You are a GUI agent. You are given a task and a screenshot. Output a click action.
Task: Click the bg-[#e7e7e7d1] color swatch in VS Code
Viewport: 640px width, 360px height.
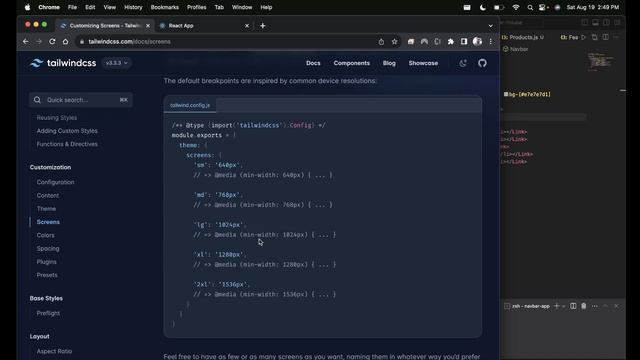click(506, 94)
